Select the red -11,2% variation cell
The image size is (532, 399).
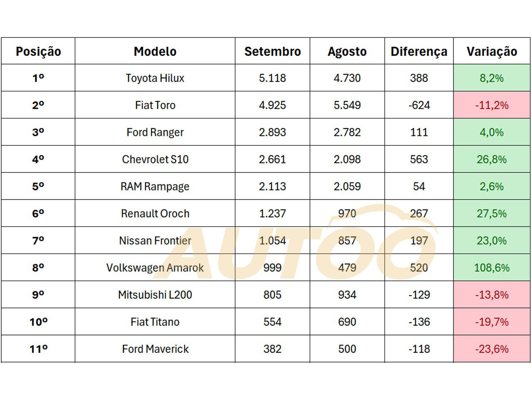pyautogui.click(x=492, y=105)
